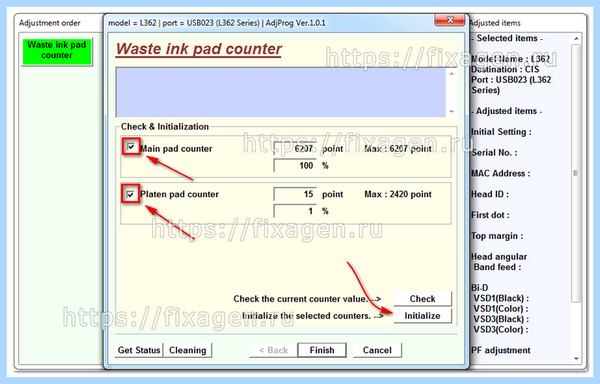Click the 'Adjusted items' panel title
The height and width of the screenshot is (384, 600).
pyautogui.click(x=495, y=23)
